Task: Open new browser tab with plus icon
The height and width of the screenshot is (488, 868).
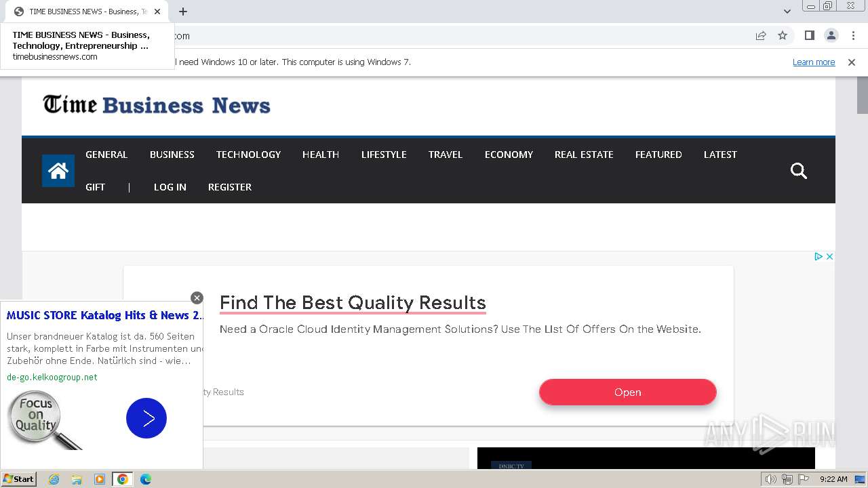Action: point(183,12)
